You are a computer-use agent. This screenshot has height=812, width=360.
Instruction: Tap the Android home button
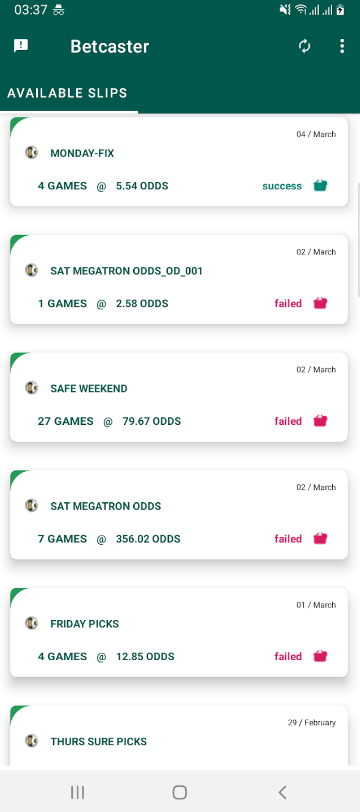tap(180, 792)
